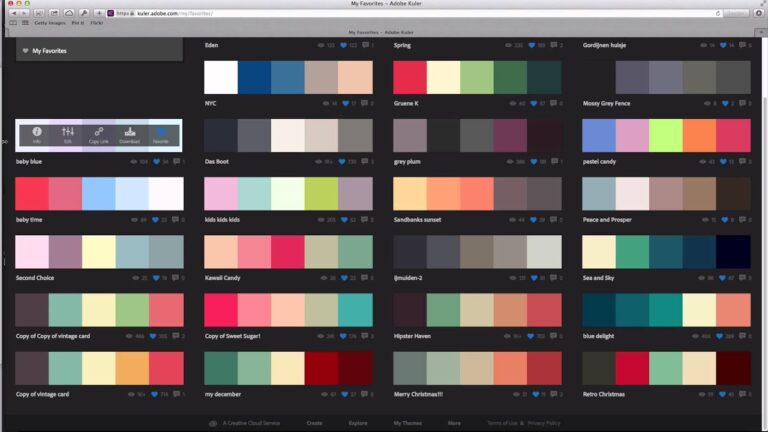Open the Create footer menu item
This screenshot has height=432, width=768.
[314, 423]
